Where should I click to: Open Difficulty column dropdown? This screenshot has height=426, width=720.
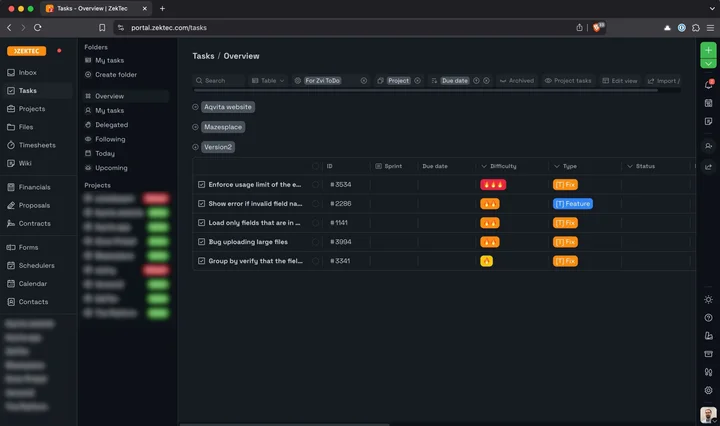(x=484, y=166)
